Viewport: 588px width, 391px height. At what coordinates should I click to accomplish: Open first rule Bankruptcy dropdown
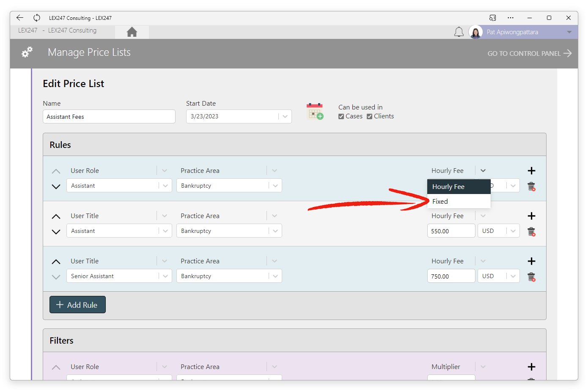[275, 186]
